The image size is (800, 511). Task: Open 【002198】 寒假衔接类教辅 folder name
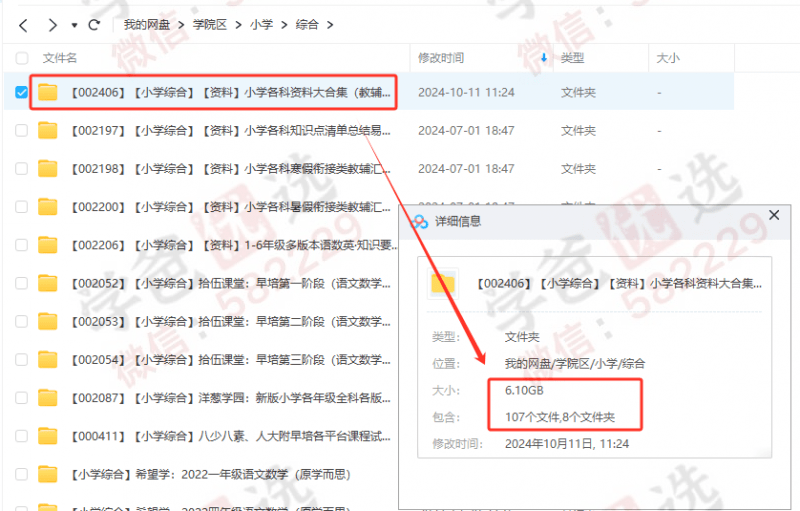coord(230,169)
